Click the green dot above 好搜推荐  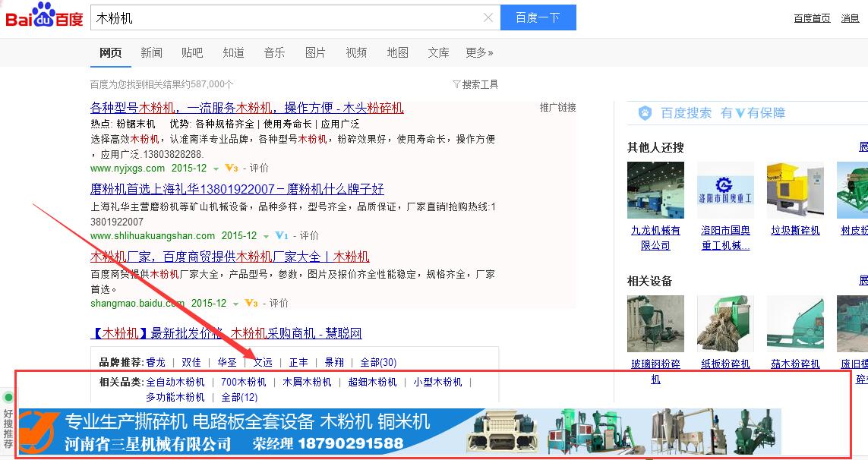tap(8, 397)
